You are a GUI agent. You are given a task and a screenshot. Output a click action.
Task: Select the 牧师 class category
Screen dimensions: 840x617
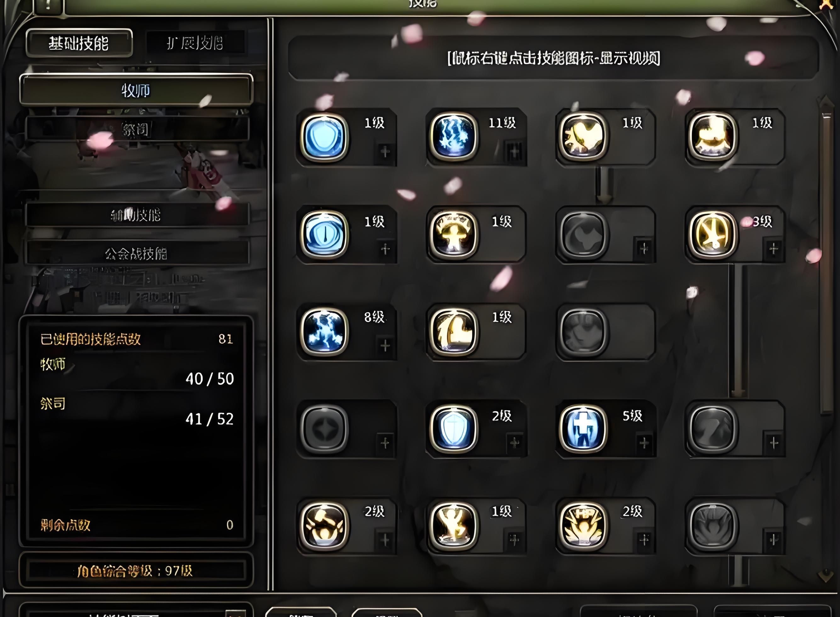136,90
